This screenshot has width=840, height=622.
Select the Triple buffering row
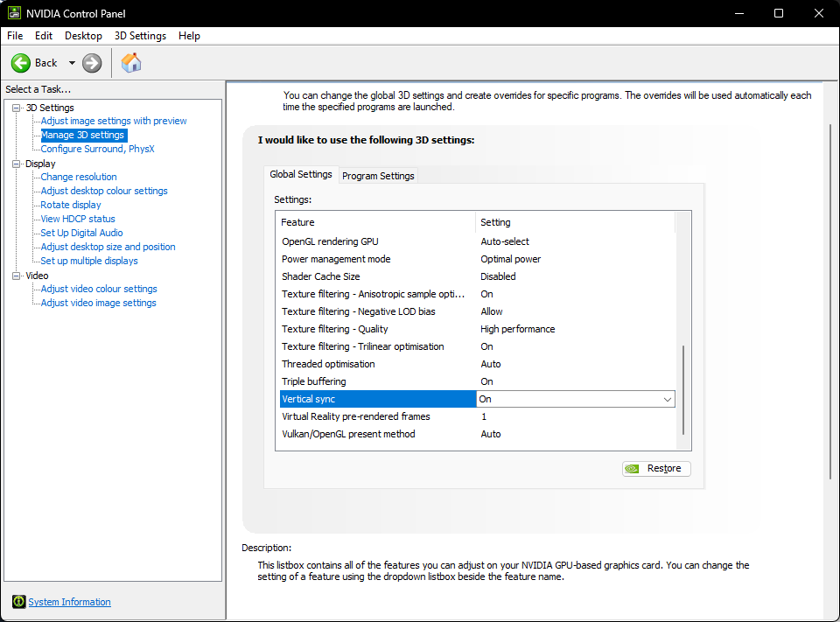click(x=477, y=381)
